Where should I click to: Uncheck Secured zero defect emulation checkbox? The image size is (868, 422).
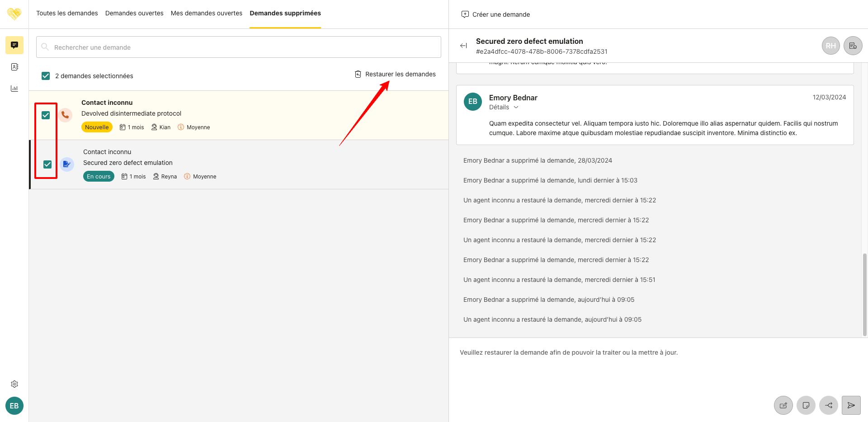(x=47, y=164)
